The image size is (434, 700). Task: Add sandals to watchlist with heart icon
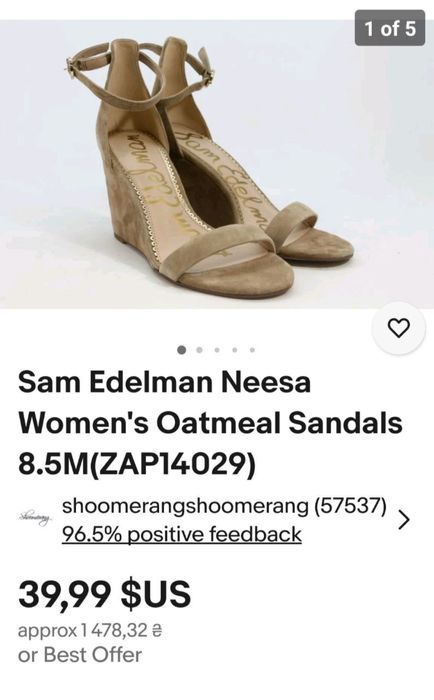[399, 328]
